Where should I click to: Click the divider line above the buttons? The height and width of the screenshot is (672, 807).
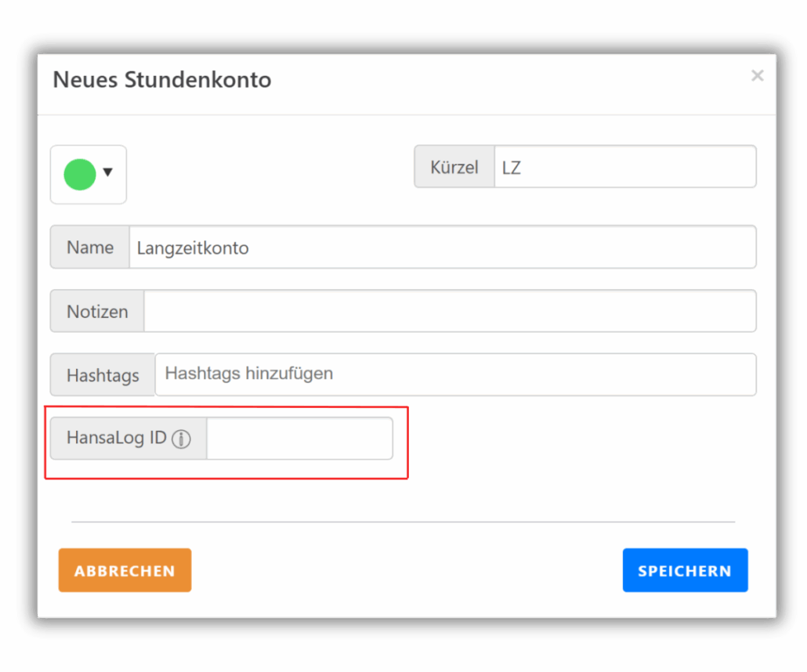click(x=403, y=522)
